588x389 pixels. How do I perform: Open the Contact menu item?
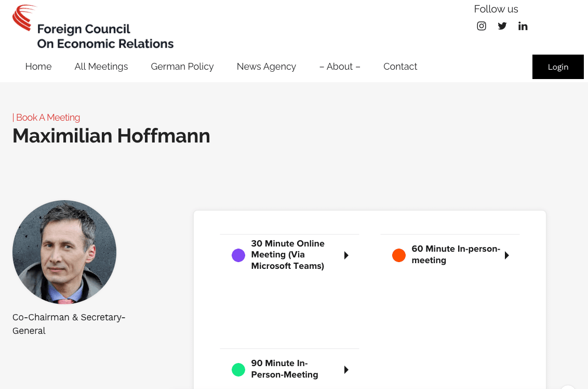(x=400, y=67)
